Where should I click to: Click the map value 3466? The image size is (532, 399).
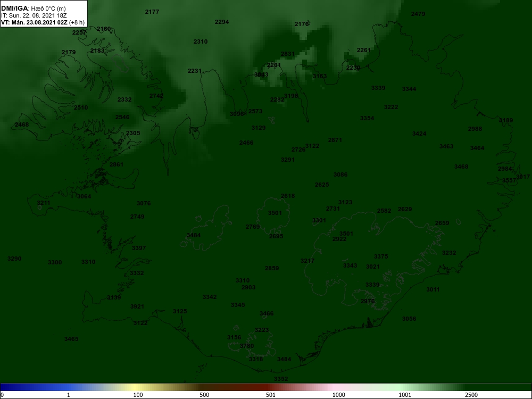point(267,313)
